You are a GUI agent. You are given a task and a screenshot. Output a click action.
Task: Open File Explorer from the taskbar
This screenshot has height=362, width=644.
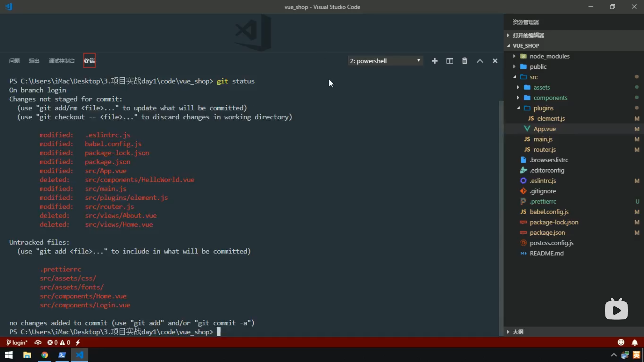[x=27, y=355]
